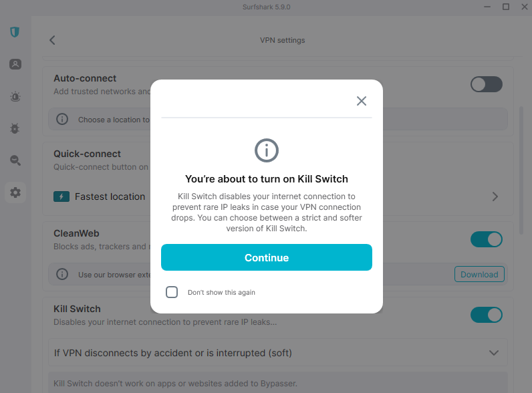Toggle the Auto-connect switch
The width and height of the screenshot is (532, 393).
tap(486, 84)
